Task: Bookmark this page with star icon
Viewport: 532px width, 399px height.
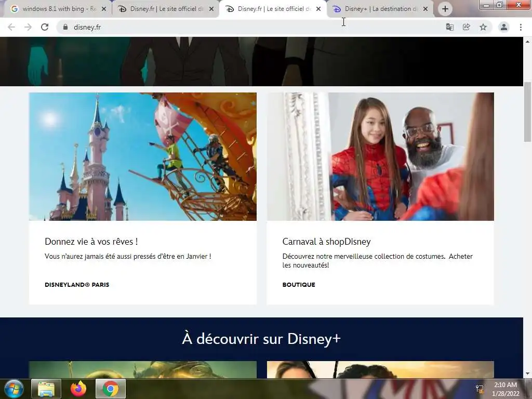Action: 483,27
